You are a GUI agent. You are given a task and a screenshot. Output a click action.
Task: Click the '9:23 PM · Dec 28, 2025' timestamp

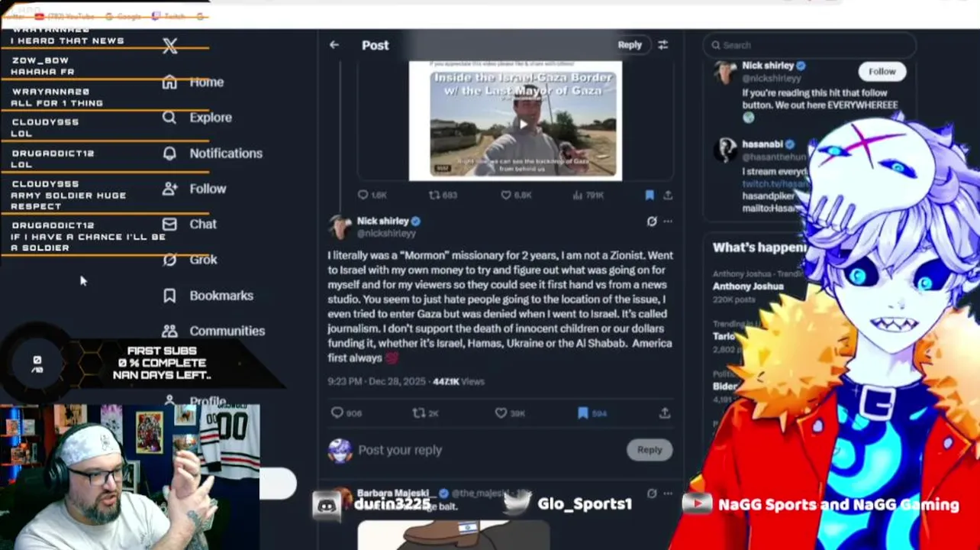coord(378,381)
